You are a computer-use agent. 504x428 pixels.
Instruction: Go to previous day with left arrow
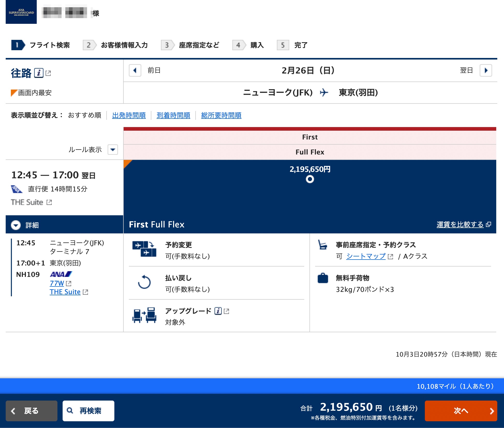coord(135,70)
